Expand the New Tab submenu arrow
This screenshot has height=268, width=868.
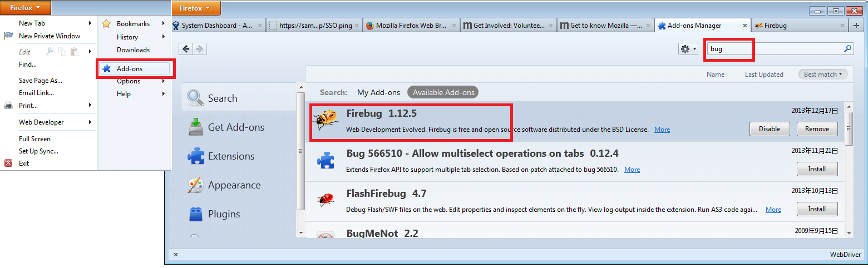90,23
